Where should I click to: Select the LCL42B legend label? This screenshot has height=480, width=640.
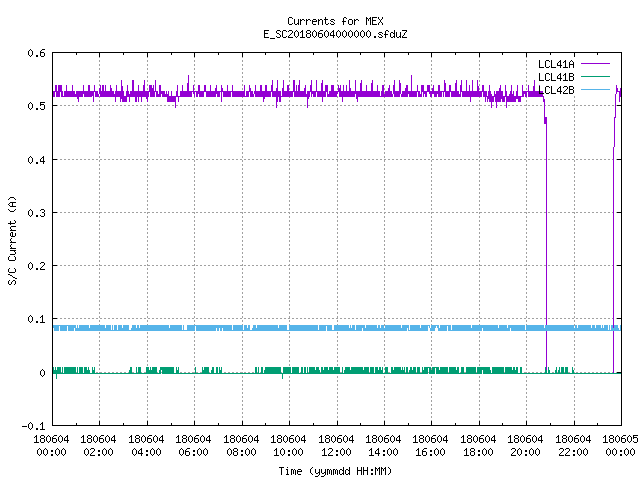pyautogui.click(x=556, y=90)
